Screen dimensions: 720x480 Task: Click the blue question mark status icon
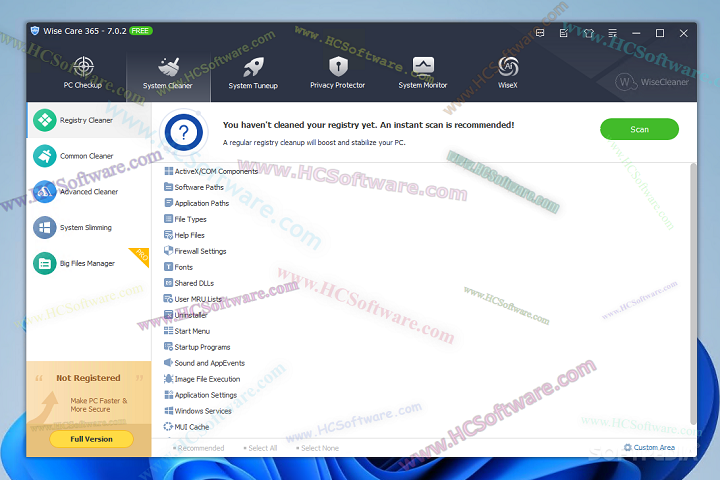click(x=184, y=132)
